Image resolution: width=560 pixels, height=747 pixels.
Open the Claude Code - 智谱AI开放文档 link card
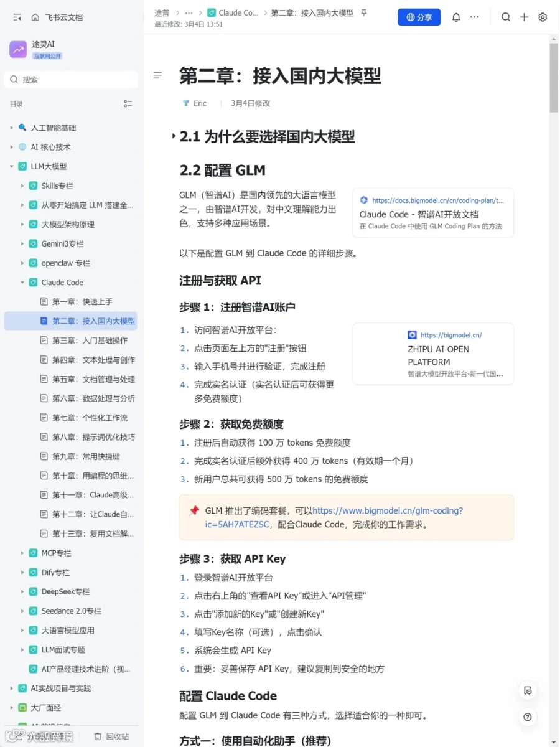[x=433, y=213]
